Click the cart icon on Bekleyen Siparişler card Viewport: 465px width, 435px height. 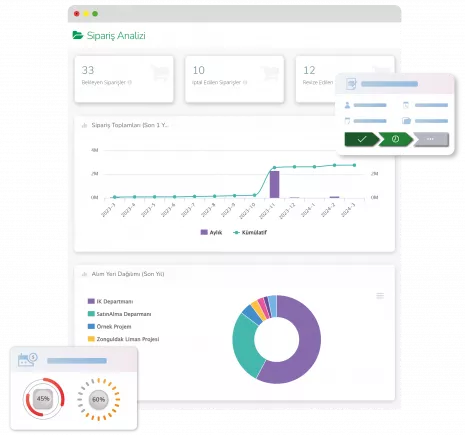160,73
